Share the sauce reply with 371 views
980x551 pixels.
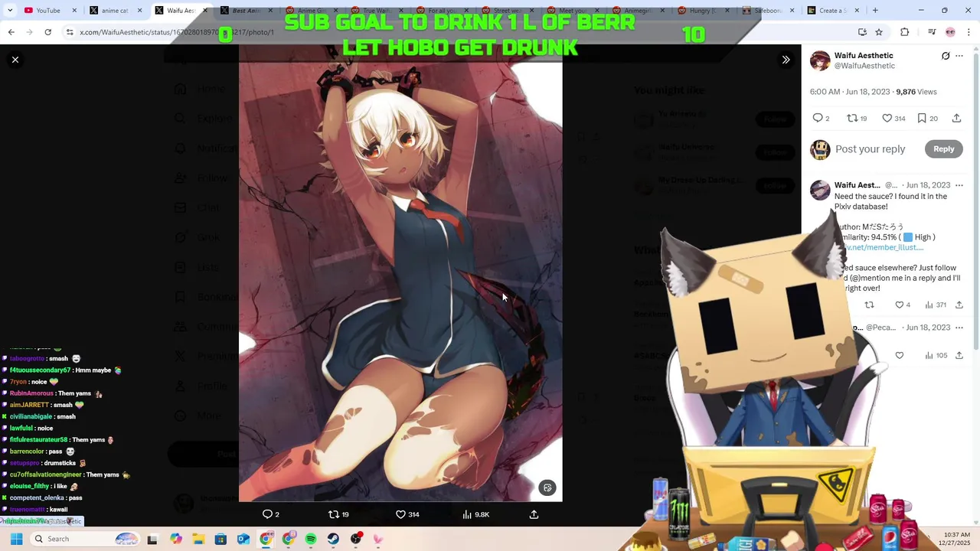[x=959, y=305]
